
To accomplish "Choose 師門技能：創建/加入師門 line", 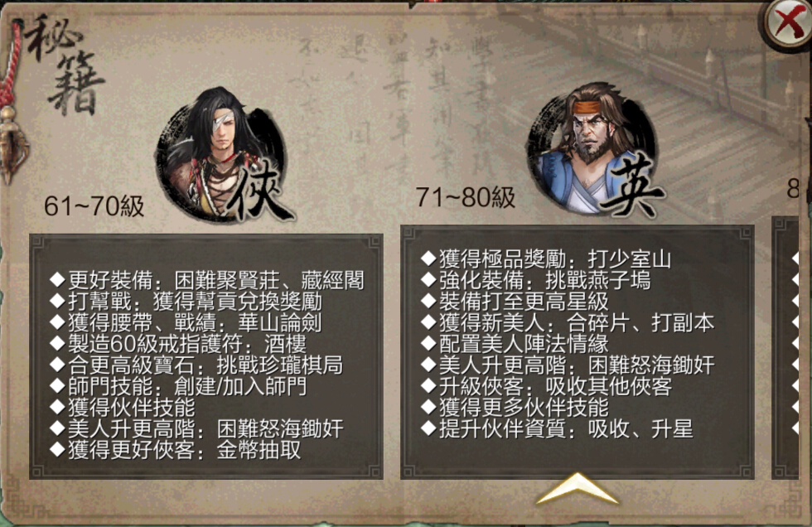I will click(178, 386).
